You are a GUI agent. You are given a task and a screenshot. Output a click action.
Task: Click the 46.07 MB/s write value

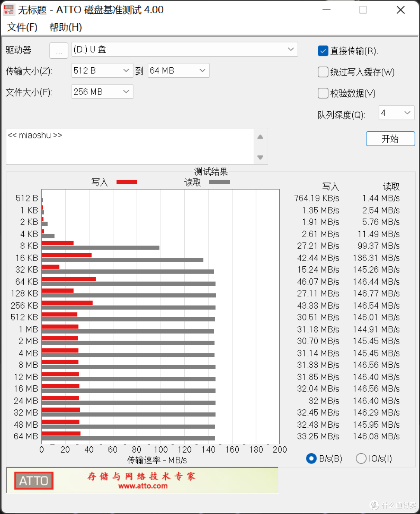click(318, 281)
